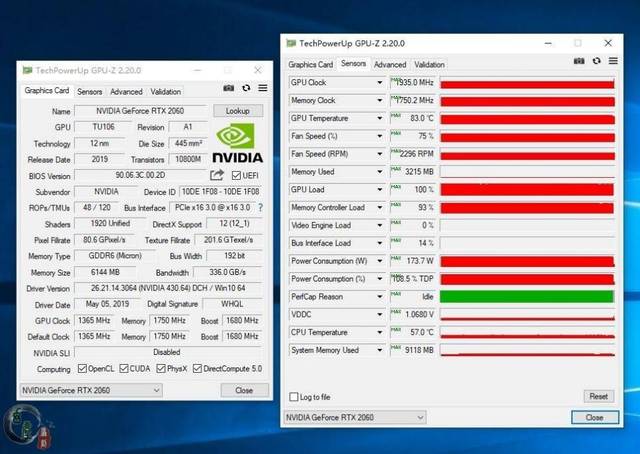The width and height of the screenshot is (640, 454).
Task: Toggle the DirectCompute 5.0 checkbox
Action: coord(197,369)
